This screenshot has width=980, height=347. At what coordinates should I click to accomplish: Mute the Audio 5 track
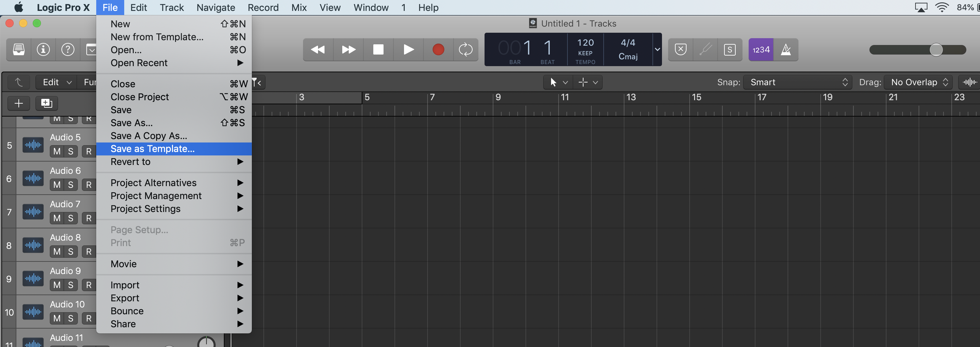point(57,151)
